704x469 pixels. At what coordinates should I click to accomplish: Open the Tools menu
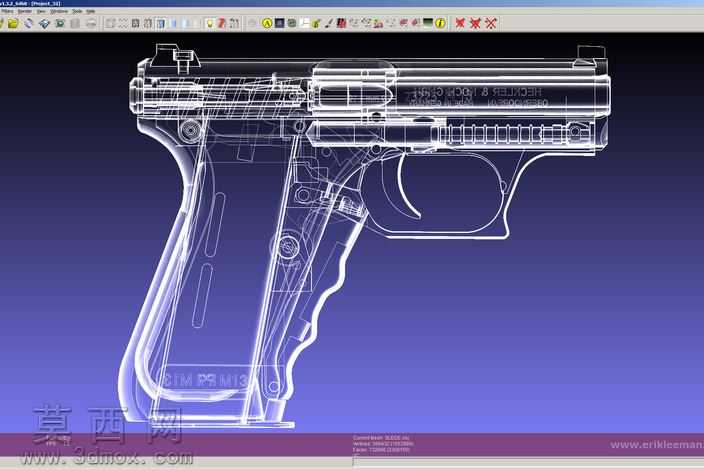click(x=77, y=11)
